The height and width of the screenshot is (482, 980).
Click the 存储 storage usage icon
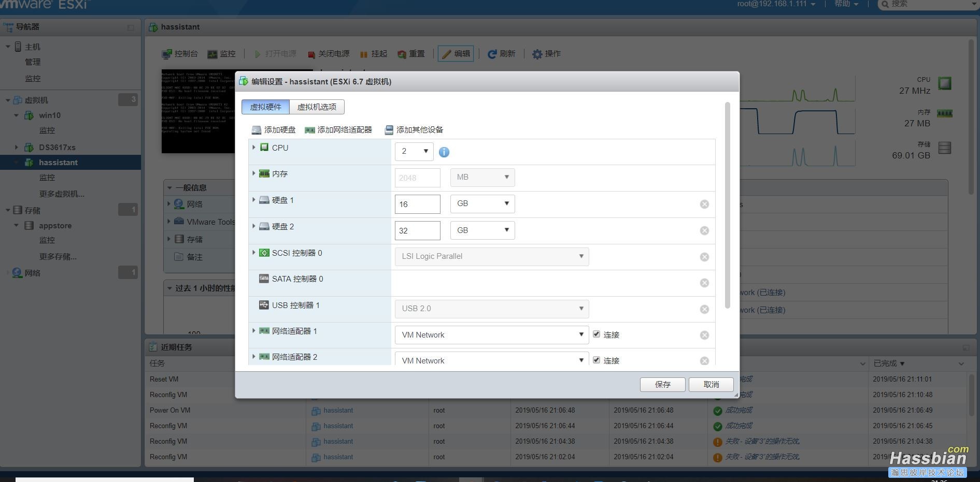point(945,148)
